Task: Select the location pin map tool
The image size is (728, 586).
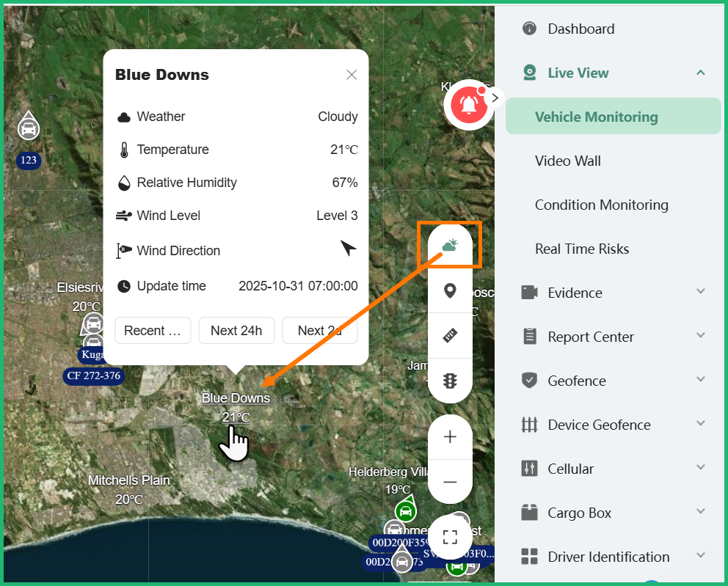Action: point(450,290)
